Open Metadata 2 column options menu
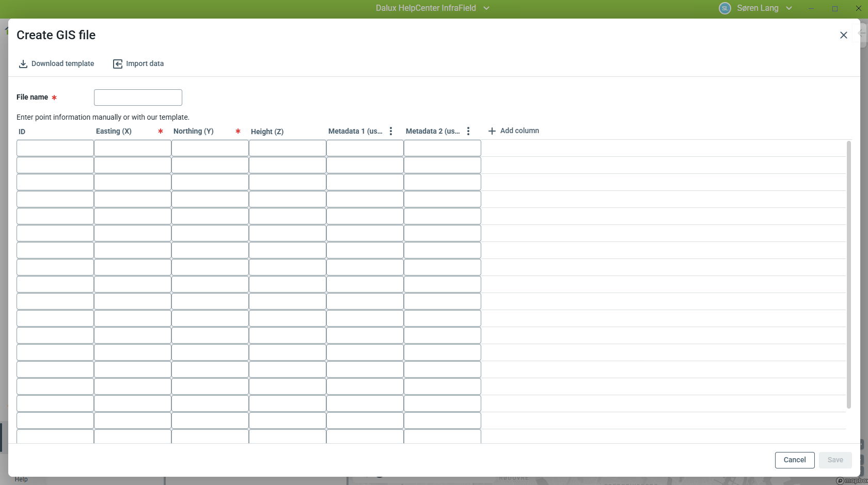 tap(468, 131)
